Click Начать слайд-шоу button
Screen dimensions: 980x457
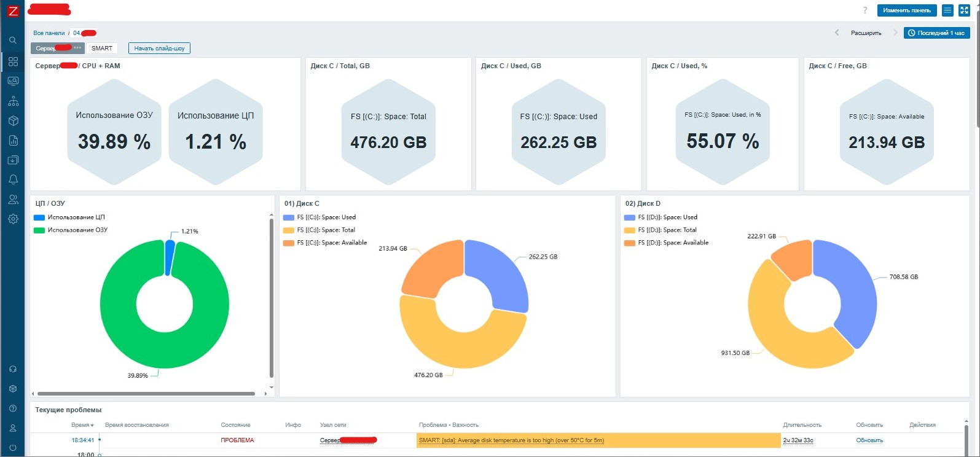tap(159, 48)
